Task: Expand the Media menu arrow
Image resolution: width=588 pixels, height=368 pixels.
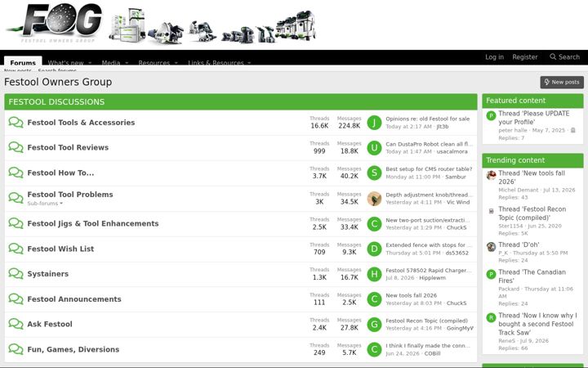Action: click(127, 63)
